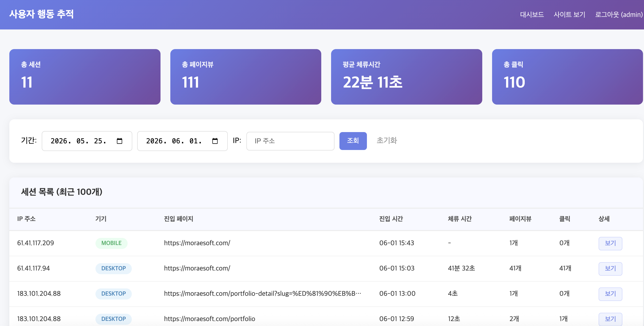Click the 사용자 행동 추적 page title
This screenshot has width=644, height=326.
(41, 14)
